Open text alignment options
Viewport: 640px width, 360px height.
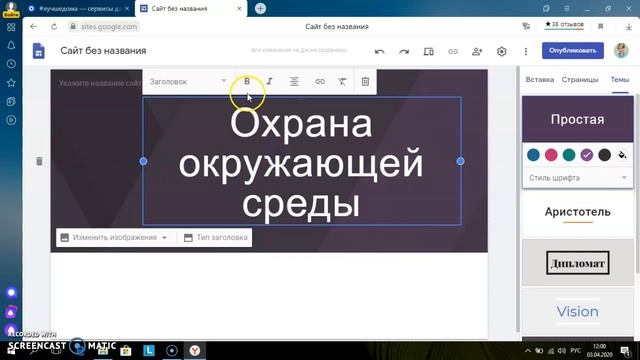[x=294, y=82]
